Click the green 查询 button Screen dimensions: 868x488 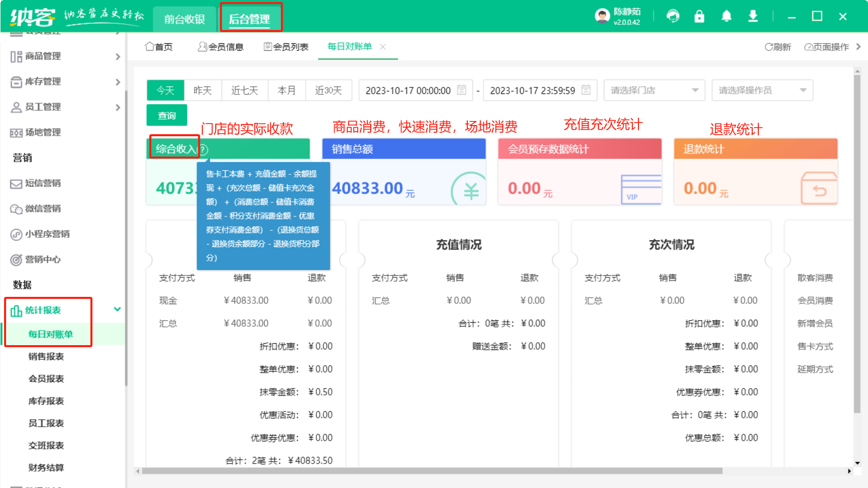tap(167, 115)
